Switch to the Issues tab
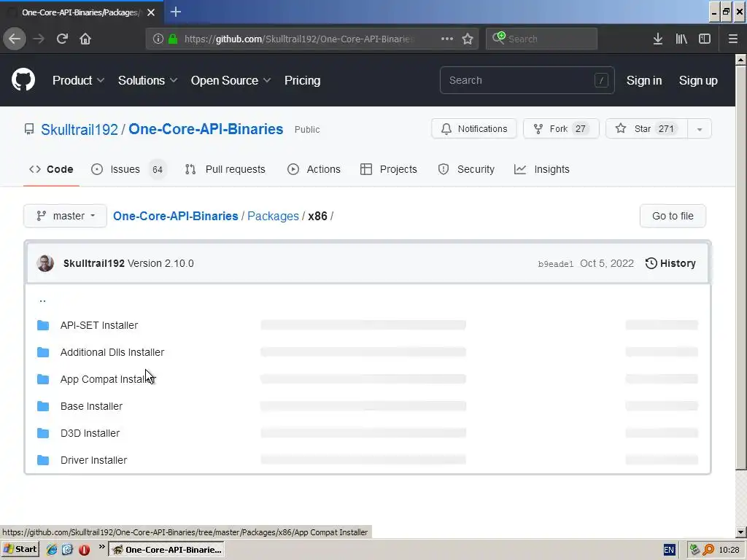Image resolution: width=747 pixels, height=560 pixels. 128,169
